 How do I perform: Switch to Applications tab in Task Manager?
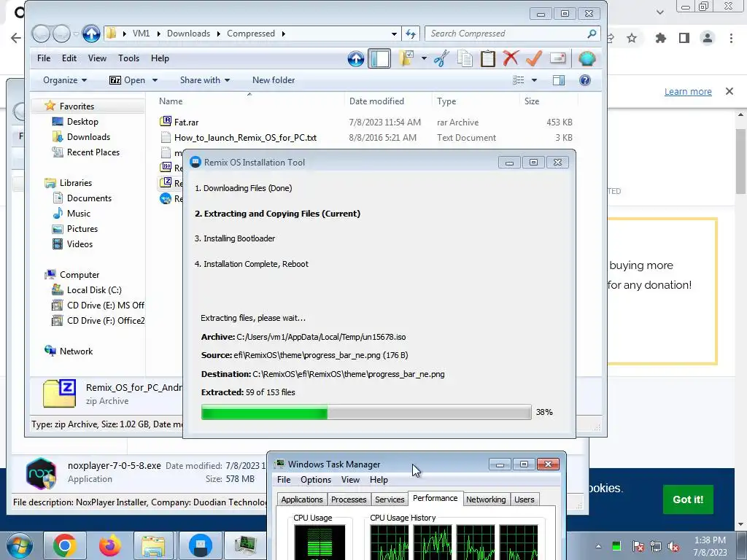tap(302, 499)
